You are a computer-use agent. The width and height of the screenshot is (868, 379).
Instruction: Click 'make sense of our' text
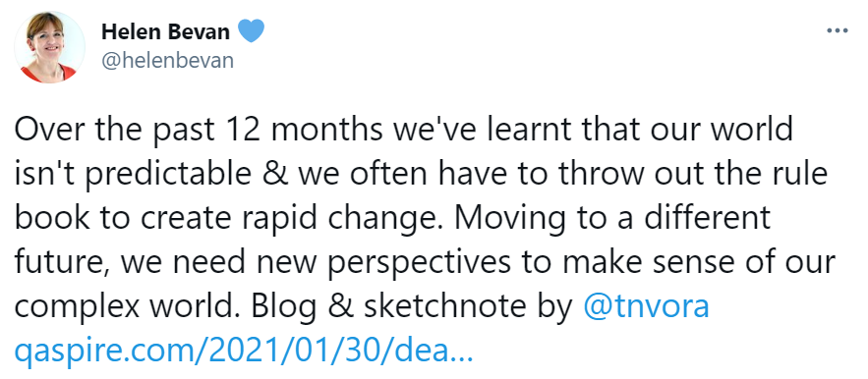click(691, 263)
